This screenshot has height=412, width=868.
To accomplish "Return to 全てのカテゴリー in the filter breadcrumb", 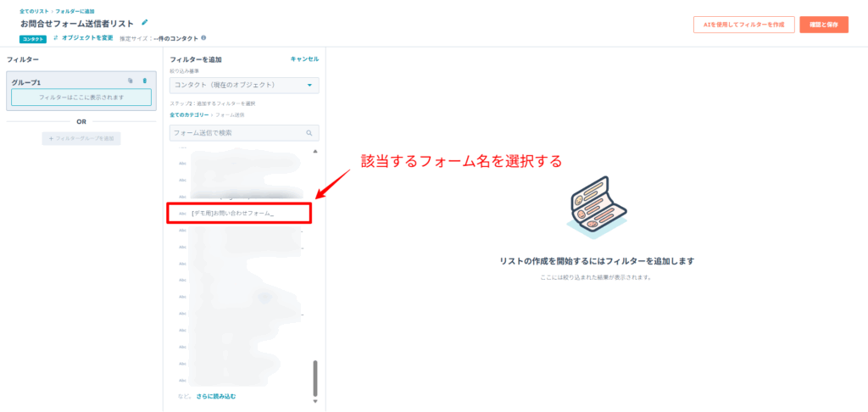I will coord(189,114).
